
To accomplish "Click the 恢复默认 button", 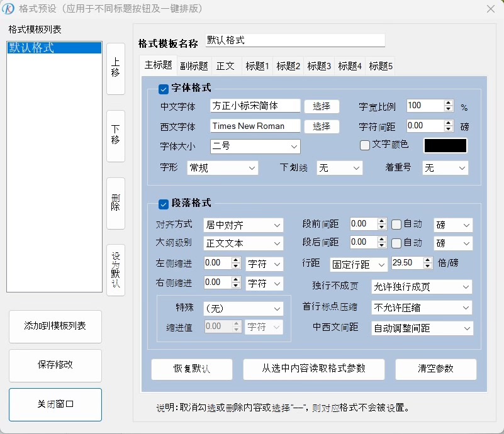I will coord(192,369).
